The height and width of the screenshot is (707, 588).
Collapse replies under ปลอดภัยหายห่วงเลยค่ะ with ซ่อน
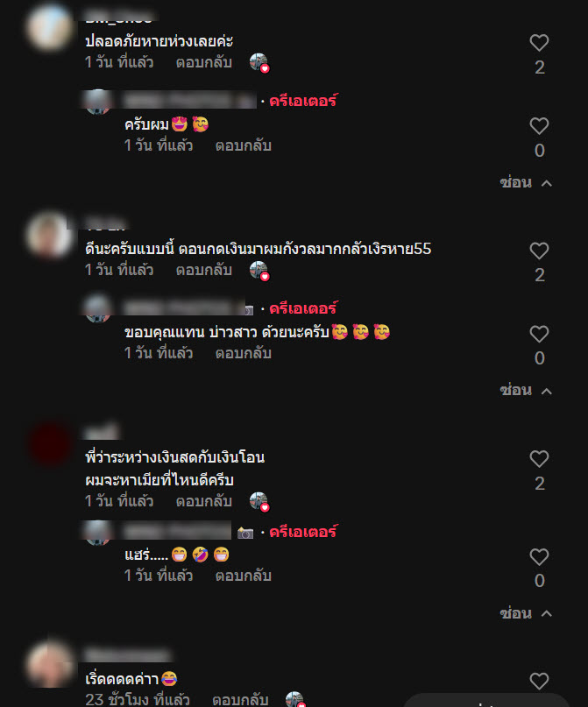(526, 182)
